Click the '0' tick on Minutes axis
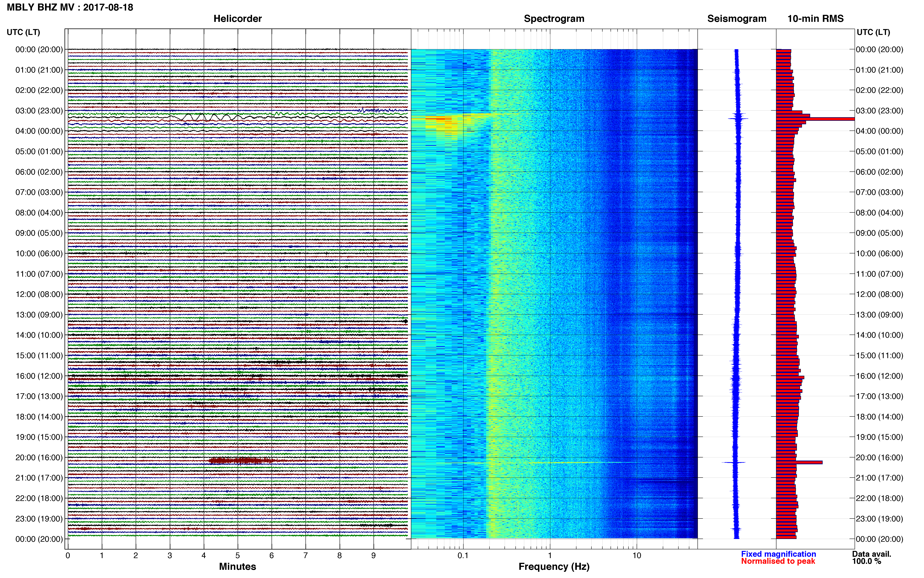Image resolution: width=924 pixels, height=578 pixels. pos(68,556)
